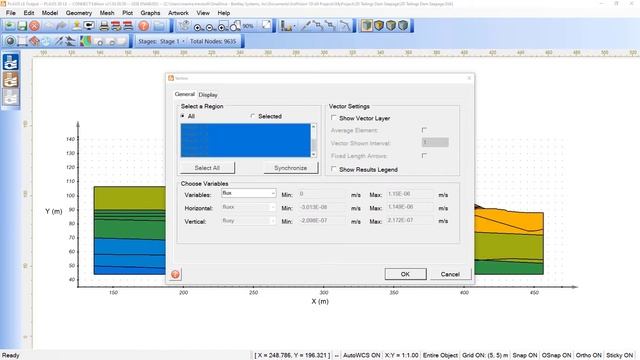Image resolution: width=640 pixels, height=360 pixels.
Task: Click the yellow stamp export icon
Action: click(x=76, y=26)
